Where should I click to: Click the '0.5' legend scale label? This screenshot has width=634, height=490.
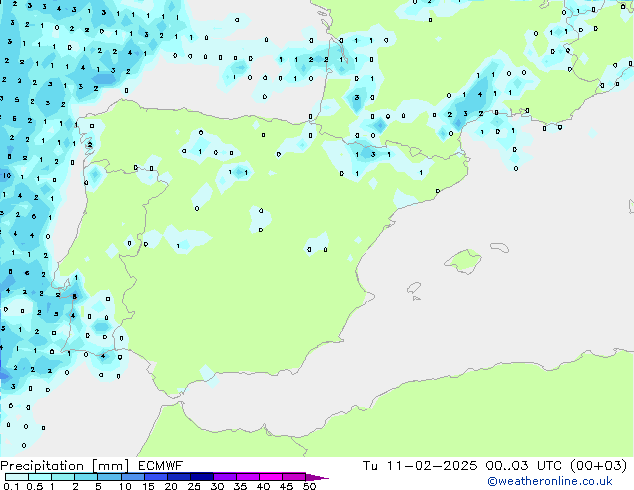(x=34, y=486)
